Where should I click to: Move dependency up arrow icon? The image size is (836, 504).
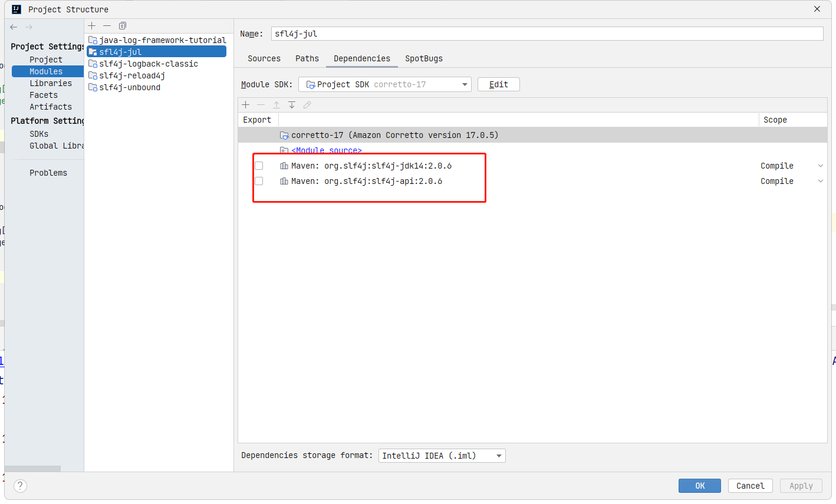pos(277,104)
